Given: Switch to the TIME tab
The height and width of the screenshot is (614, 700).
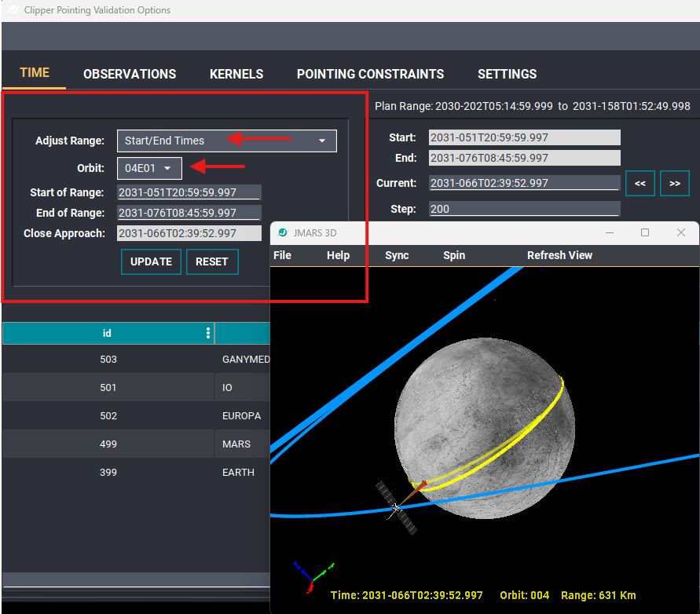Looking at the screenshot, I should tap(35, 73).
